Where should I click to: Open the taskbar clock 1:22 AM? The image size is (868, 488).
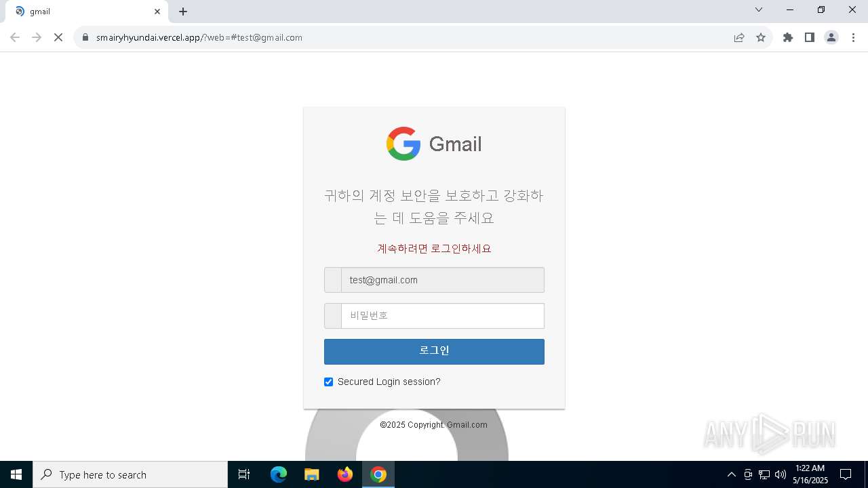pos(810,474)
